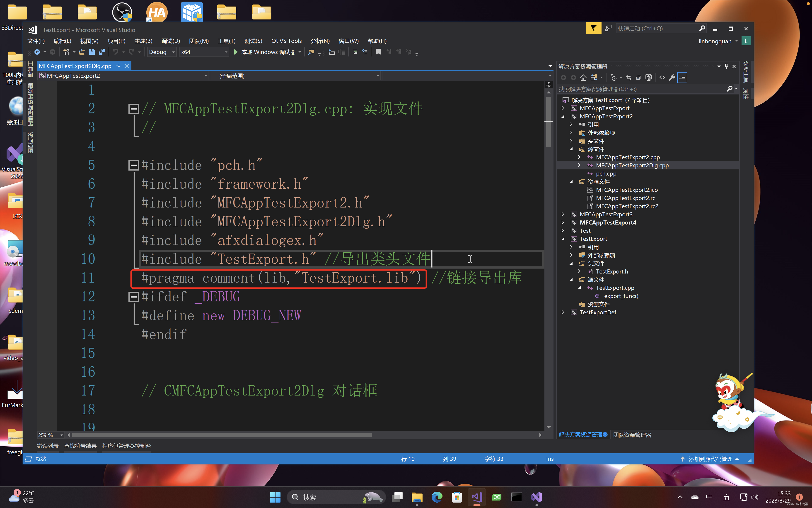
Task: Click the Pending Changes Filter clock icon
Action: click(x=614, y=78)
